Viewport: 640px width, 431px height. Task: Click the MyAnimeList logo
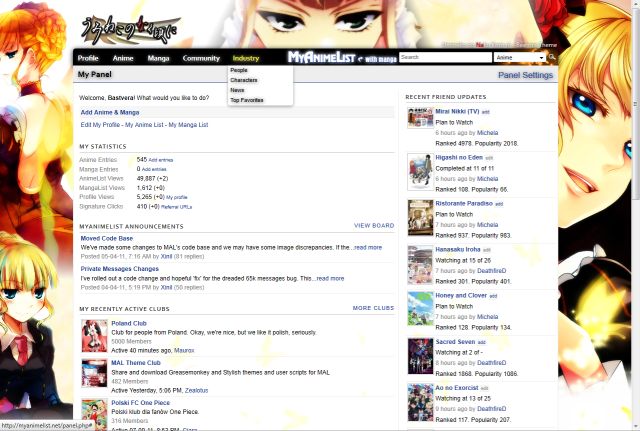pos(342,58)
